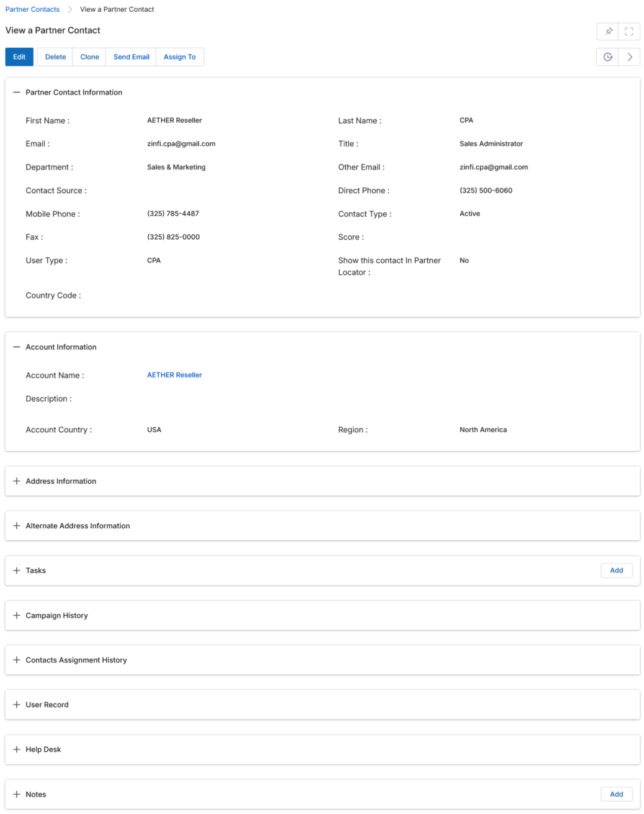This screenshot has height=814, width=644.
Task: Select Fax number (325) 825-0000
Action: point(173,237)
